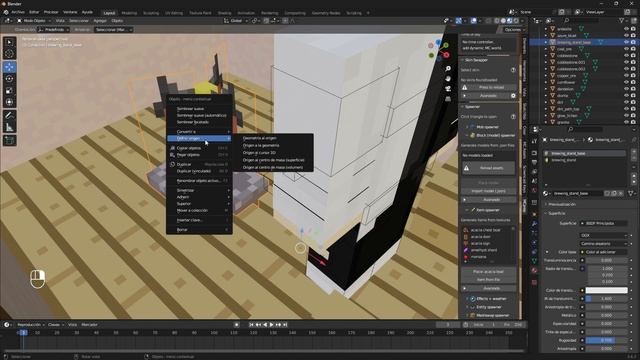Image resolution: width=640 pixels, height=360 pixels.
Task: Expand the cobblestone tree row
Action: pyautogui.click(x=546, y=56)
